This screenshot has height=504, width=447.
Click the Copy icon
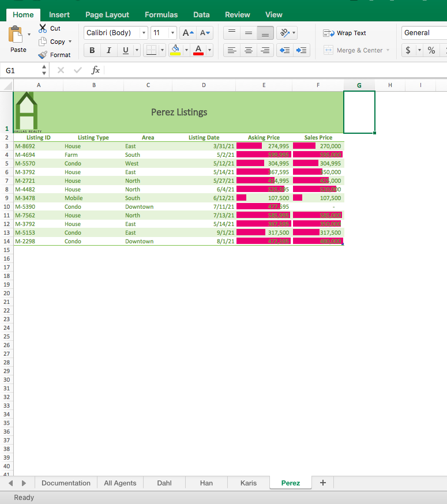tap(43, 42)
